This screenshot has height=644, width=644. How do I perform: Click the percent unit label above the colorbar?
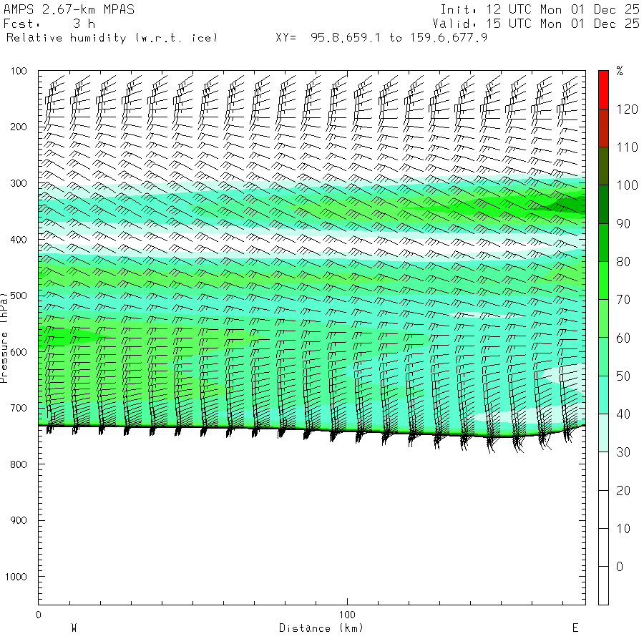coord(620,71)
